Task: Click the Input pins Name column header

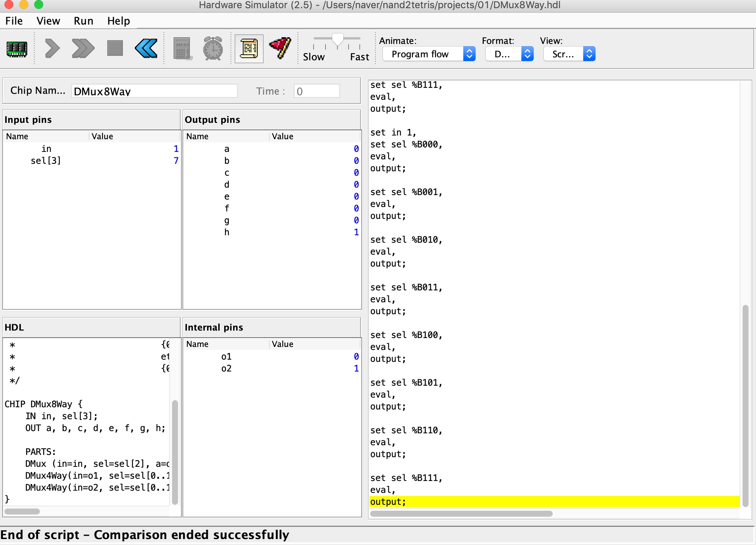Action: pos(46,136)
